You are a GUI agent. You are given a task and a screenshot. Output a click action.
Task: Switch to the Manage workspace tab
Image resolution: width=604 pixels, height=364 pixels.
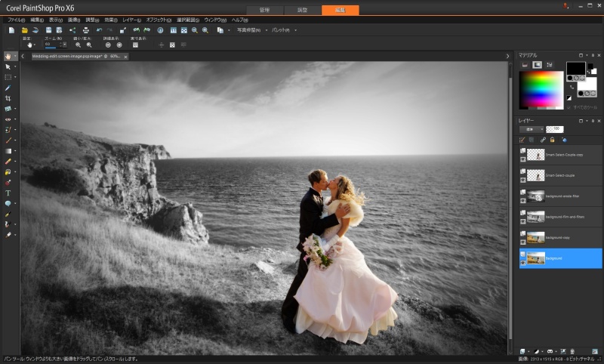pos(265,10)
